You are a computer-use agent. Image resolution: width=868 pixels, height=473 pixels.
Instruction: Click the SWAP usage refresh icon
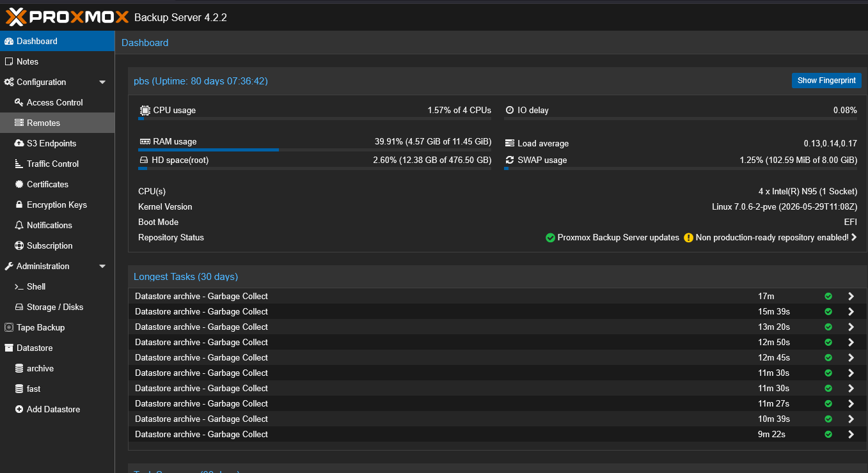click(510, 160)
